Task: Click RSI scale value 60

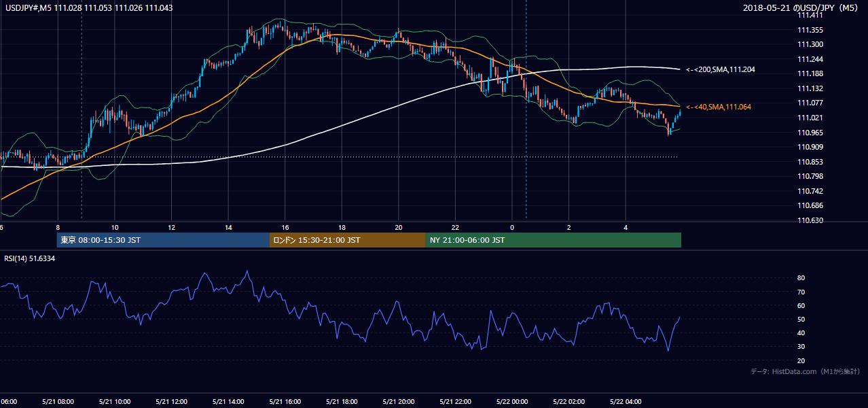Action: click(x=801, y=305)
